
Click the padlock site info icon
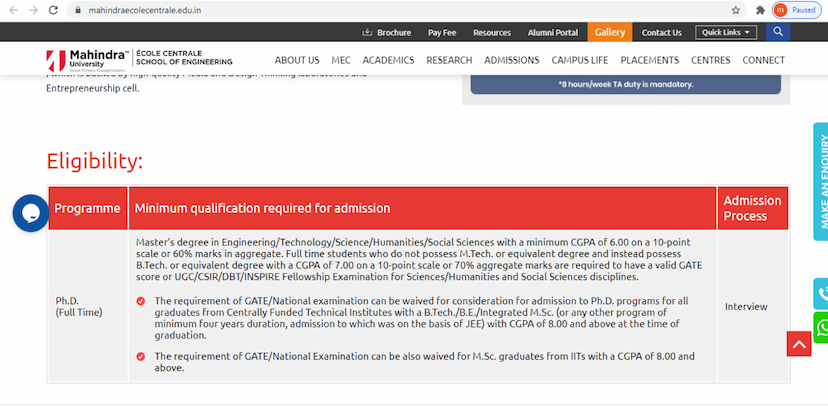coord(78,10)
